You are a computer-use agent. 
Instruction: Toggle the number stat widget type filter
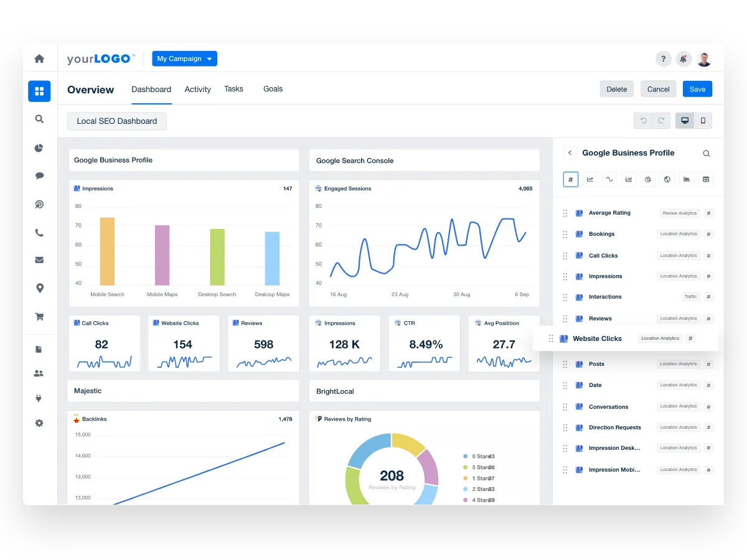[571, 179]
